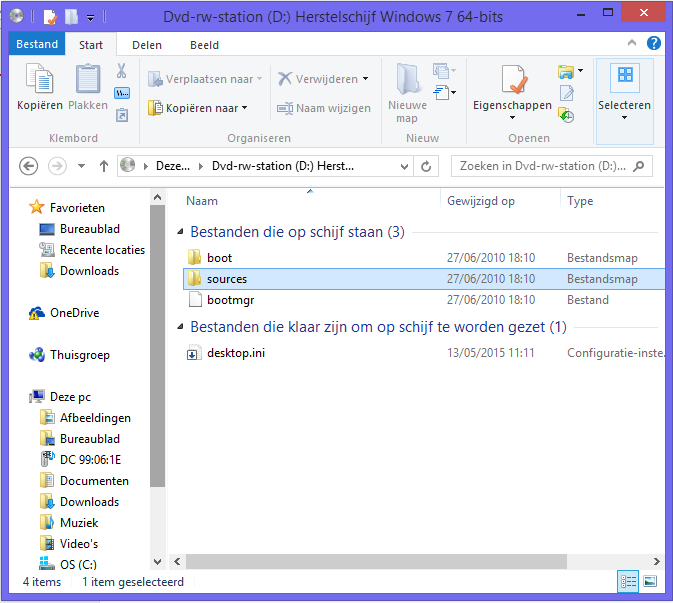Open the quick access toolbar customize arrow
The width and height of the screenshot is (673, 603).
click(x=91, y=18)
